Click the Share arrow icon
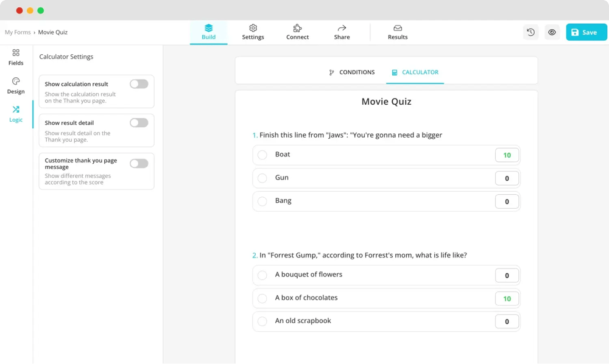This screenshot has width=609, height=364. pyautogui.click(x=342, y=28)
